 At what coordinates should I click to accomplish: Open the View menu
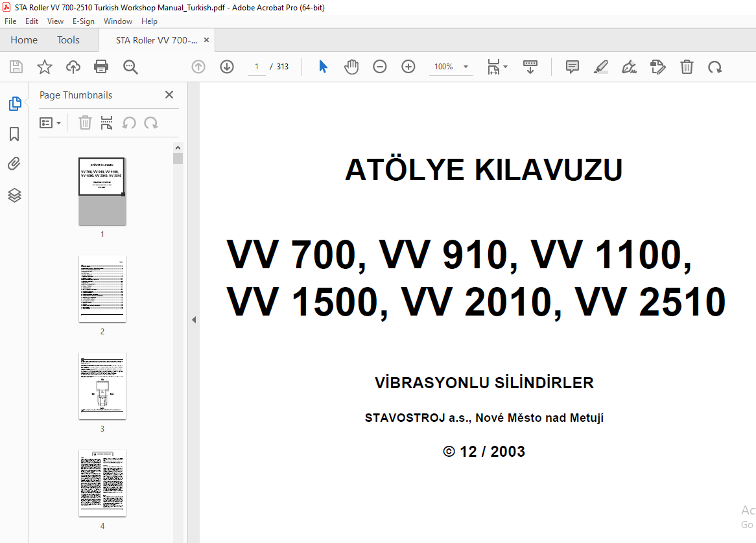point(56,21)
